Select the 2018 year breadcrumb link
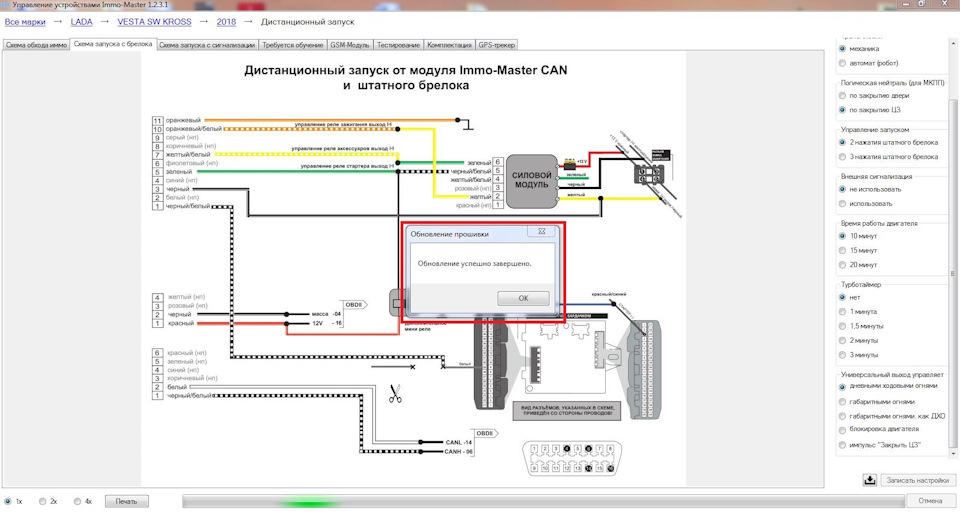Viewport: 960px width, 514px height. 226,21
